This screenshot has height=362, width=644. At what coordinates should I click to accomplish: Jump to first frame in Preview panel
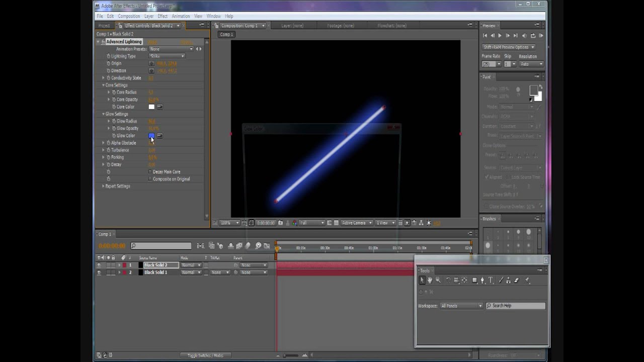485,36
